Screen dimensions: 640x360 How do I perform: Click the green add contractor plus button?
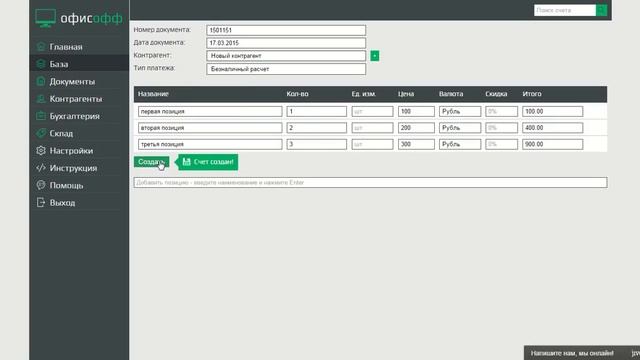pyautogui.click(x=375, y=56)
